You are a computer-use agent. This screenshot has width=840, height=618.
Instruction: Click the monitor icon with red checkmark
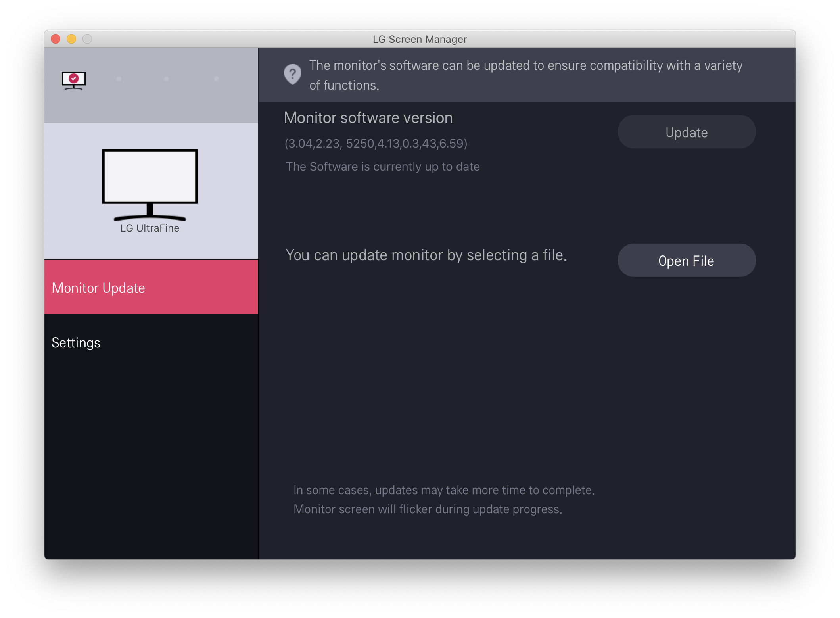point(74,80)
